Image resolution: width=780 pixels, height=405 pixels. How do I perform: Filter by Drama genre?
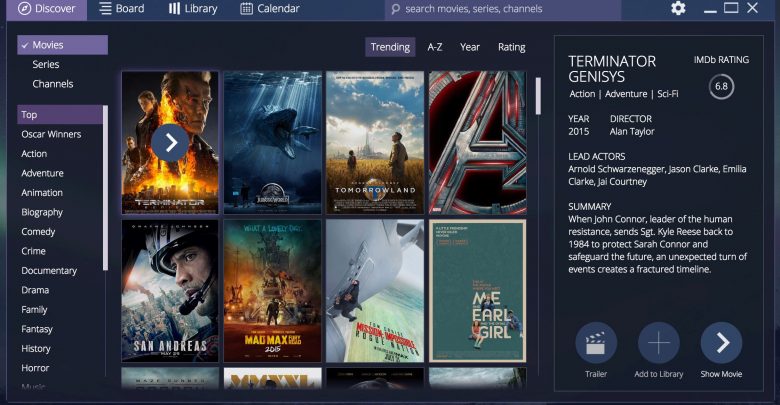(35, 290)
